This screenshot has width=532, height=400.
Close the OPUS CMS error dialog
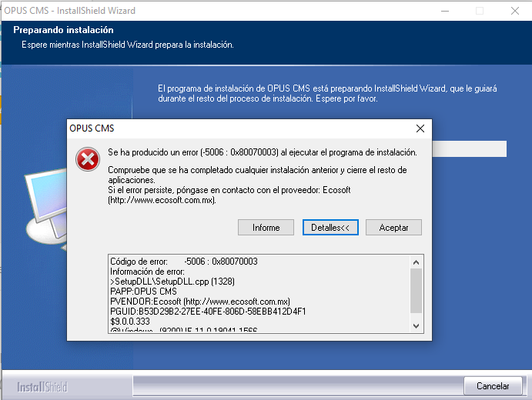click(x=420, y=128)
